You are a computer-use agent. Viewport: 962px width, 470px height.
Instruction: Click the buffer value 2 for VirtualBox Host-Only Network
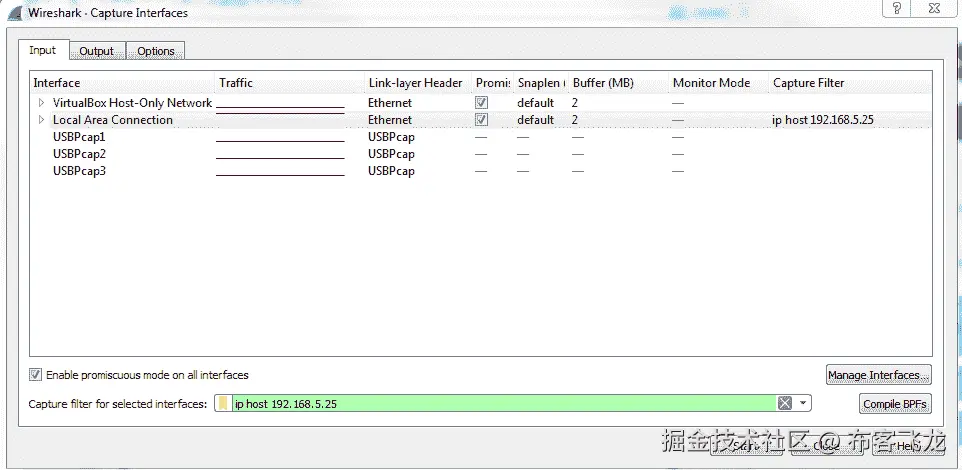pos(575,102)
